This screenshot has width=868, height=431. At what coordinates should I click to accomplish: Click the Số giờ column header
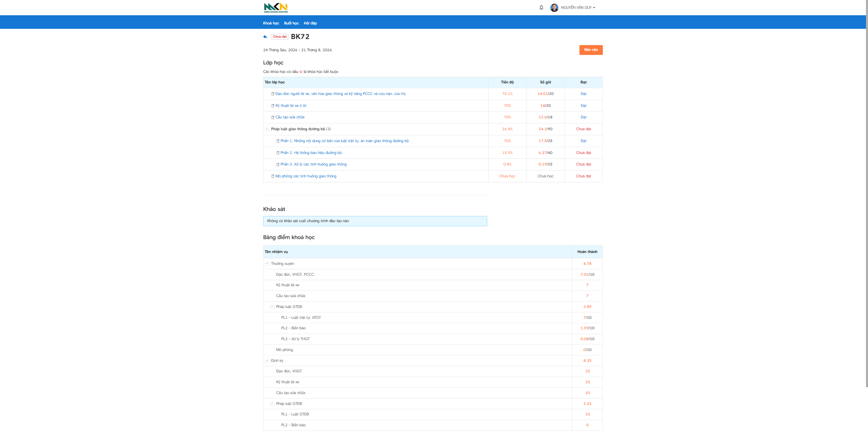545,82
